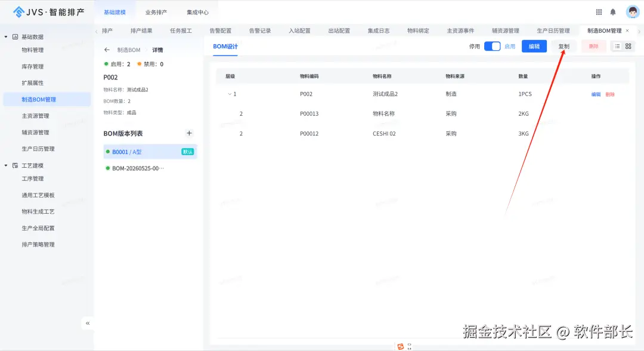Viewport: 644px width, 351px height.
Task: Open 通用工艺模板 in sidebar
Action: [x=38, y=195]
